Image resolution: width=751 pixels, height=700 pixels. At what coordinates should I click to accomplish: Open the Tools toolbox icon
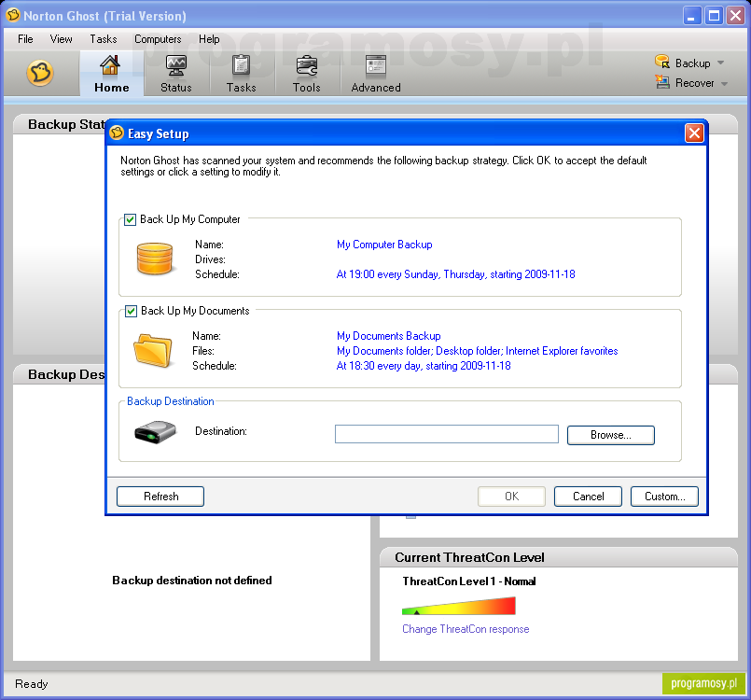307,65
